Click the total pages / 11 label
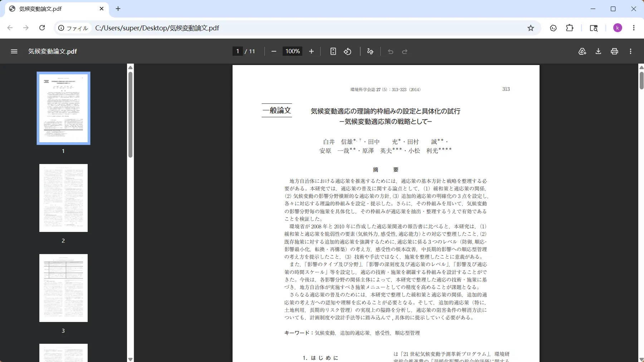Image resolution: width=644 pixels, height=362 pixels. [250, 51]
